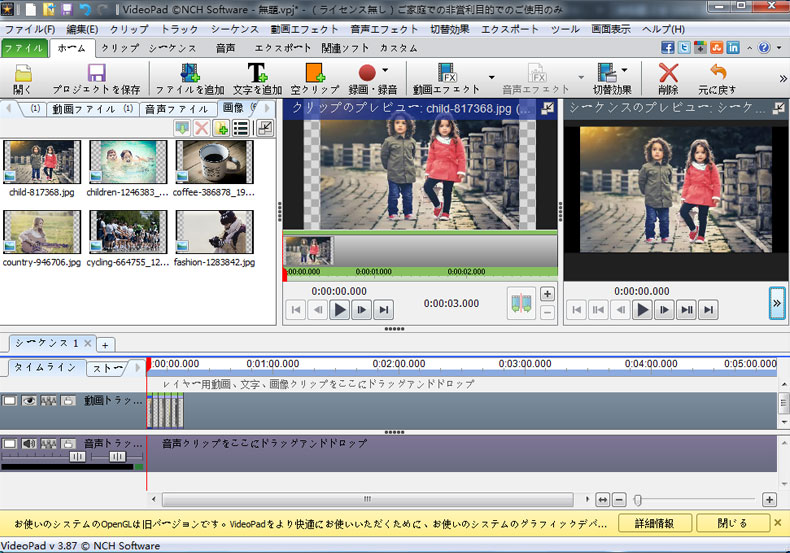Switch to the エクスポート ribbon tab
Viewport: 790px width, 553px height.
click(x=282, y=48)
